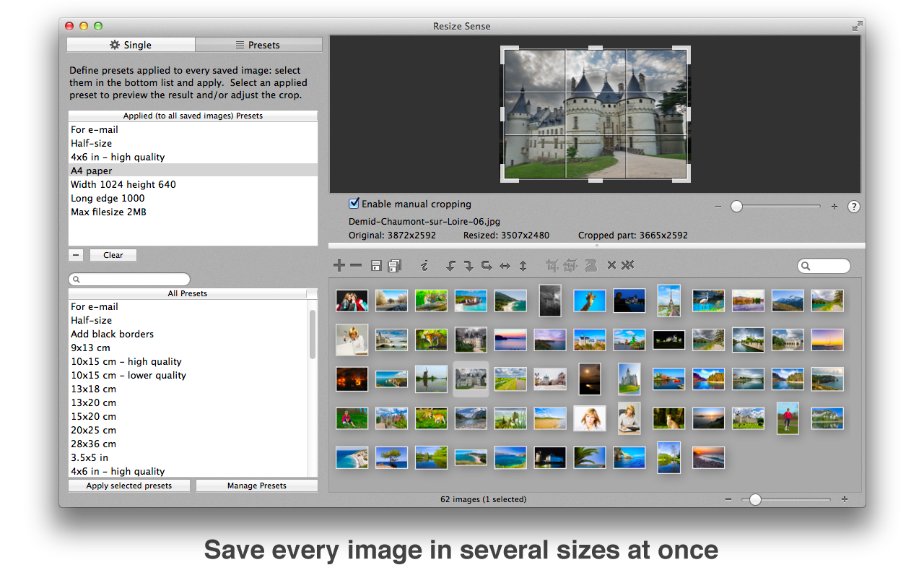924x578 pixels.
Task: Click the stacked floppy disks save-all icon
Action: pos(394,266)
